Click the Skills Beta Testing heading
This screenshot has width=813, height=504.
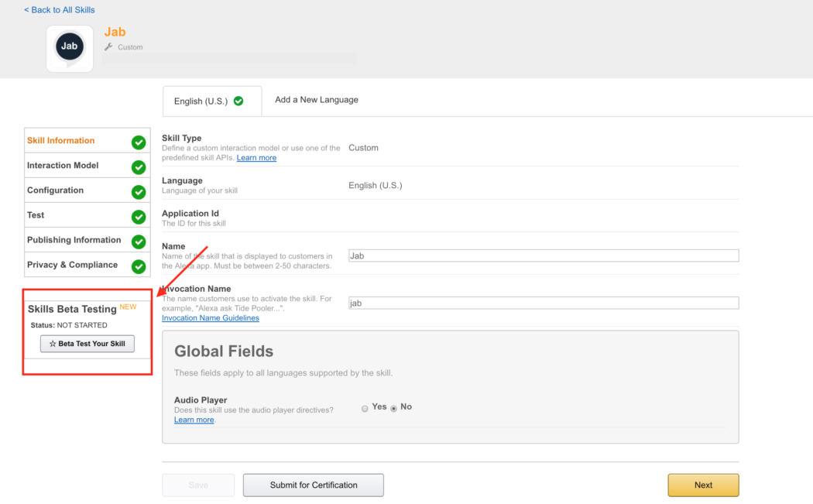tap(72, 309)
